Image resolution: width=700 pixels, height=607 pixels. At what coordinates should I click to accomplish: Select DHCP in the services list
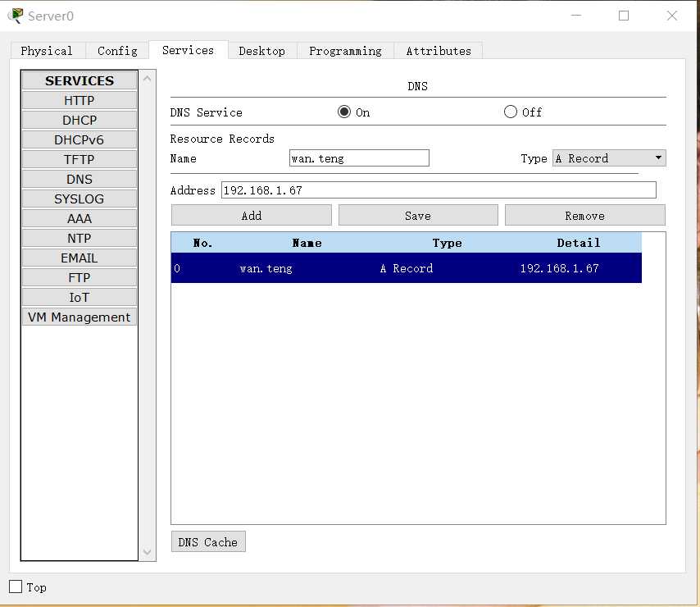click(79, 120)
